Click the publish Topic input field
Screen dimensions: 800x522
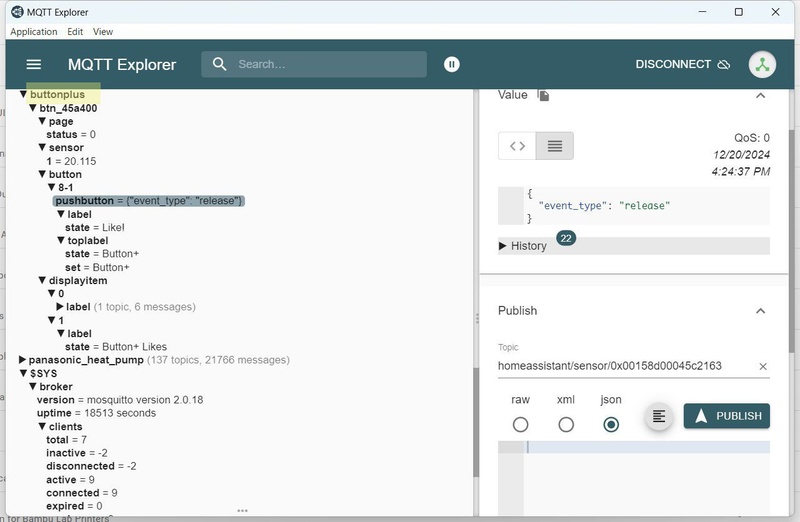[x=626, y=366]
